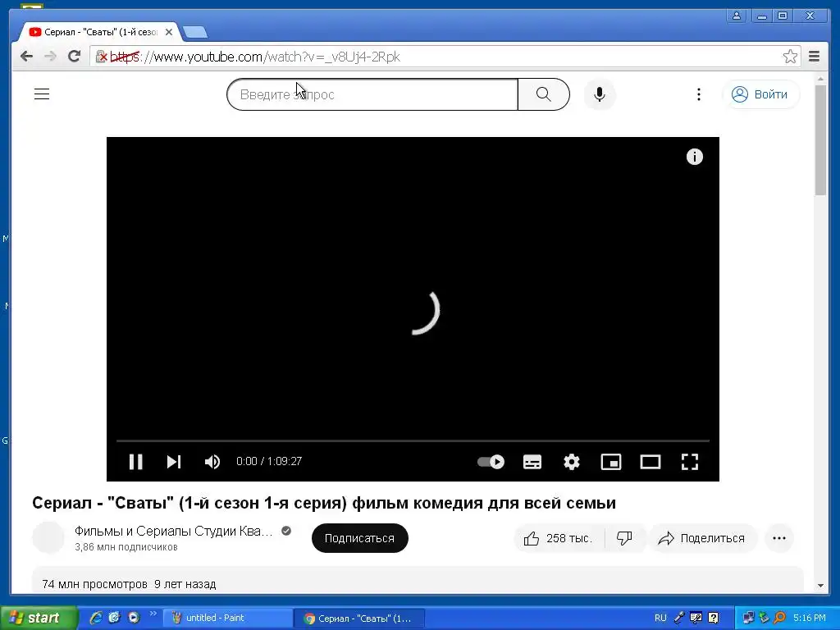This screenshot has width=840, height=630.
Task: Open a new browser tab
Action: pyautogui.click(x=195, y=33)
